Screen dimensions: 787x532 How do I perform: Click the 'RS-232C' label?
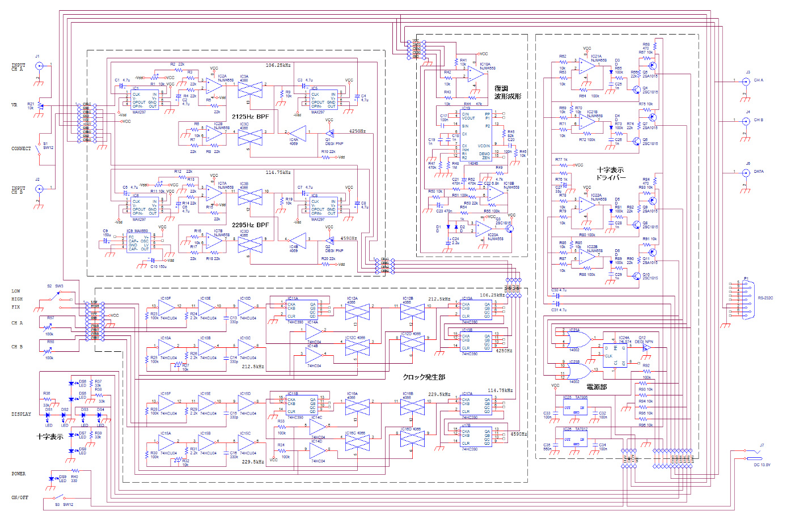point(765,298)
